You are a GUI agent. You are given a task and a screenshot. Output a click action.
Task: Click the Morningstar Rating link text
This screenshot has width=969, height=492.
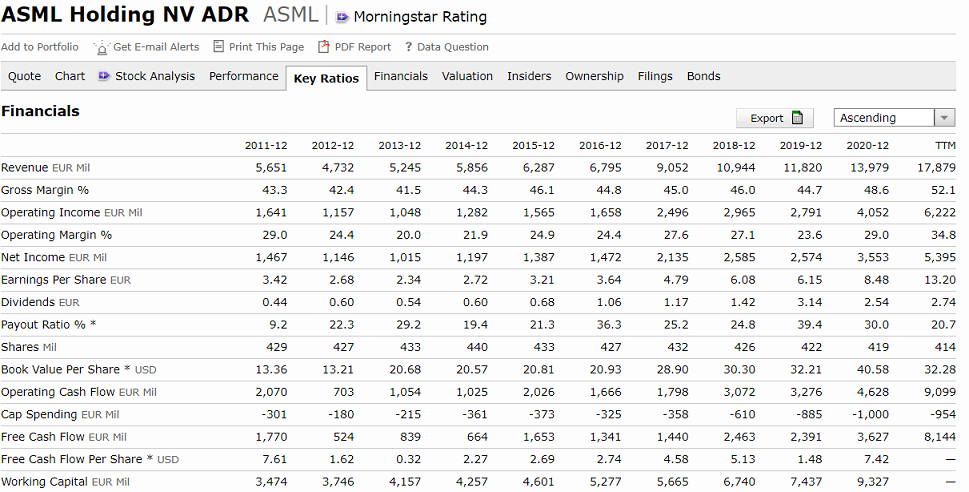coord(420,17)
